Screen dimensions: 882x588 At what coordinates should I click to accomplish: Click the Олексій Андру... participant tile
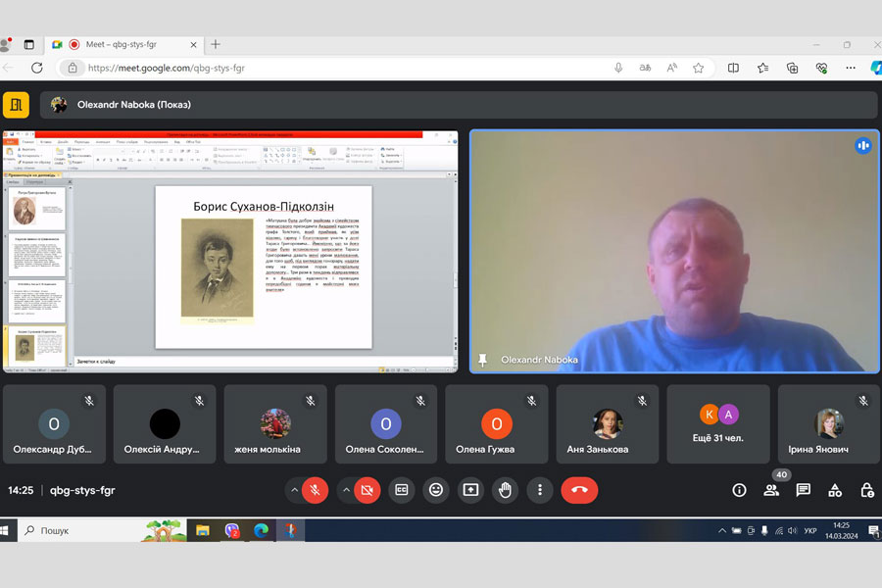point(165,424)
